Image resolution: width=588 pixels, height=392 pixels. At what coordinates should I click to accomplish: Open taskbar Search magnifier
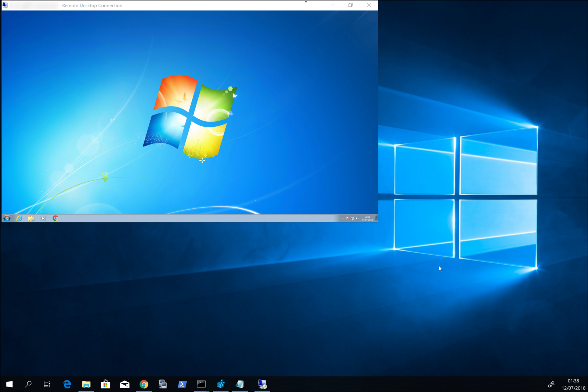(28, 384)
